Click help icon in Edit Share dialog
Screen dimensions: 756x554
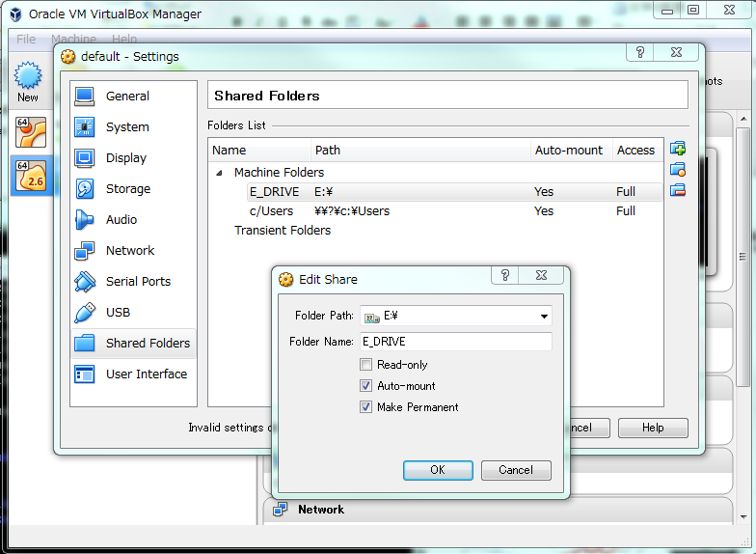coord(505,275)
